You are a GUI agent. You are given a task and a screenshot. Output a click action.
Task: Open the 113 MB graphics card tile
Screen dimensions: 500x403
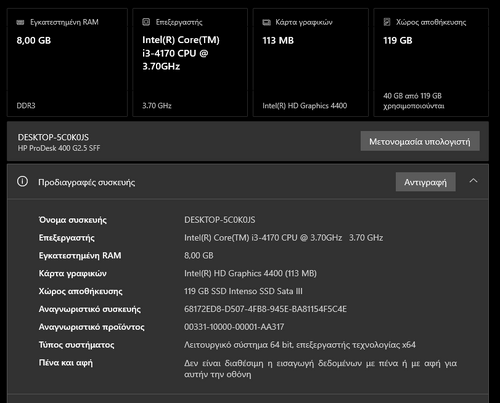point(311,63)
